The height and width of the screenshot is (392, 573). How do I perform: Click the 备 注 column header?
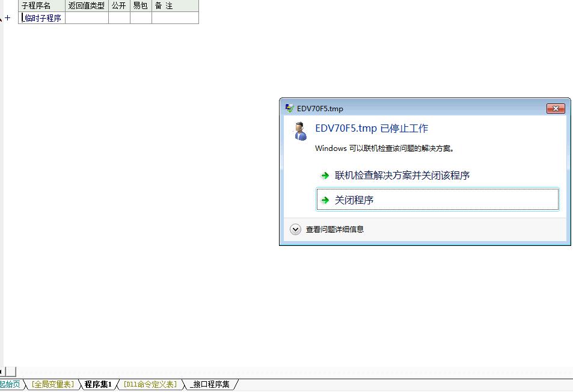(x=175, y=6)
